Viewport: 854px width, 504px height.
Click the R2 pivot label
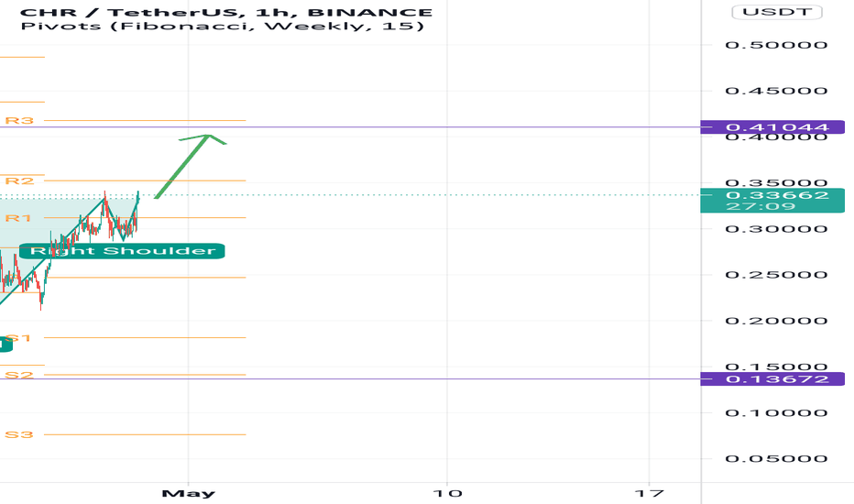pyautogui.click(x=19, y=181)
